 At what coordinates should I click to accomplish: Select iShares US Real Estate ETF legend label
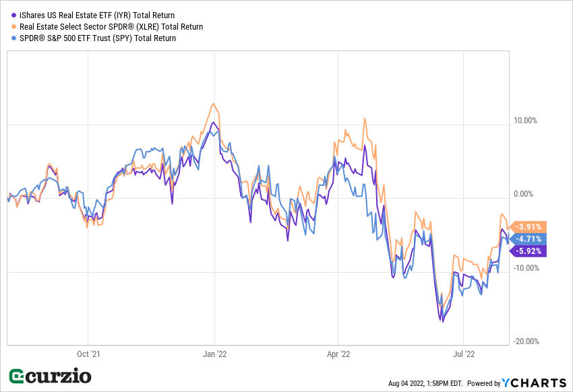pos(97,15)
